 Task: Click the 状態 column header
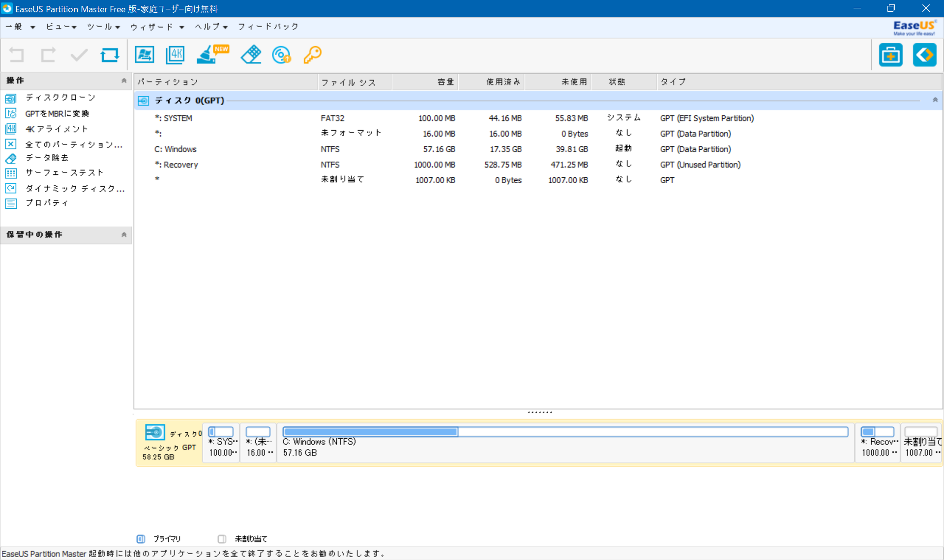(x=624, y=82)
